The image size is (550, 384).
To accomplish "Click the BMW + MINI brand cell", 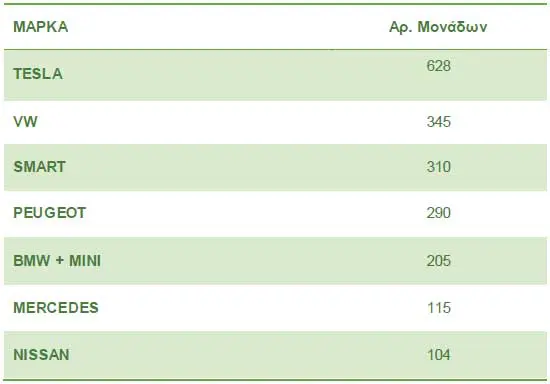I will tap(57, 261).
